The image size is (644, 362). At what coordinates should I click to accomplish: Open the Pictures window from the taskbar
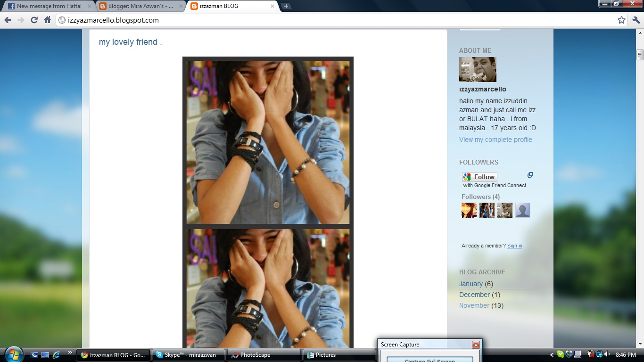tap(339, 355)
